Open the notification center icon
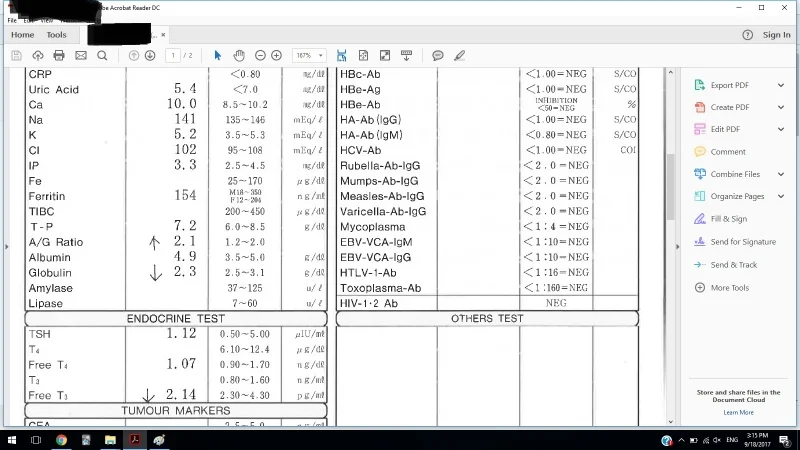Image resolution: width=800 pixels, height=450 pixels. 785,440
